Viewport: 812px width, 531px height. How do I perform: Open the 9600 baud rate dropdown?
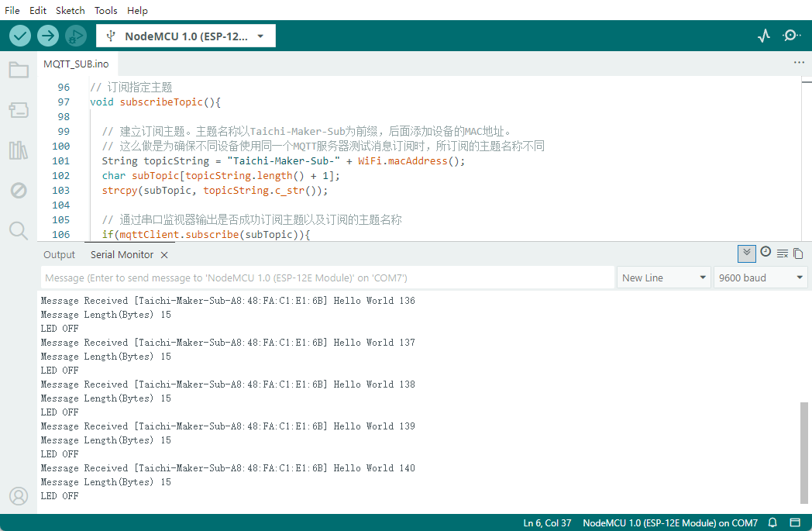coord(760,277)
